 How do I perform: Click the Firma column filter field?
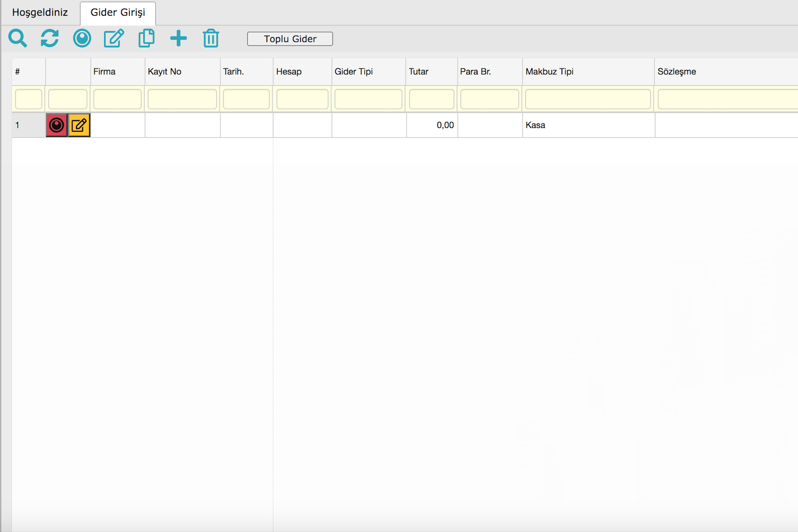pyautogui.click(x=117, y=99)
